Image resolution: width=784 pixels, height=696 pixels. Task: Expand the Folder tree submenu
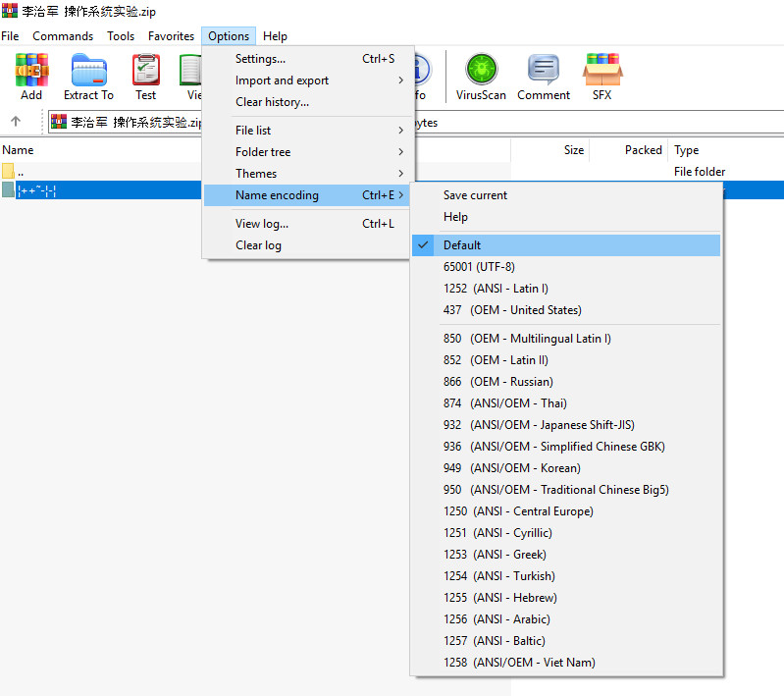263,152
